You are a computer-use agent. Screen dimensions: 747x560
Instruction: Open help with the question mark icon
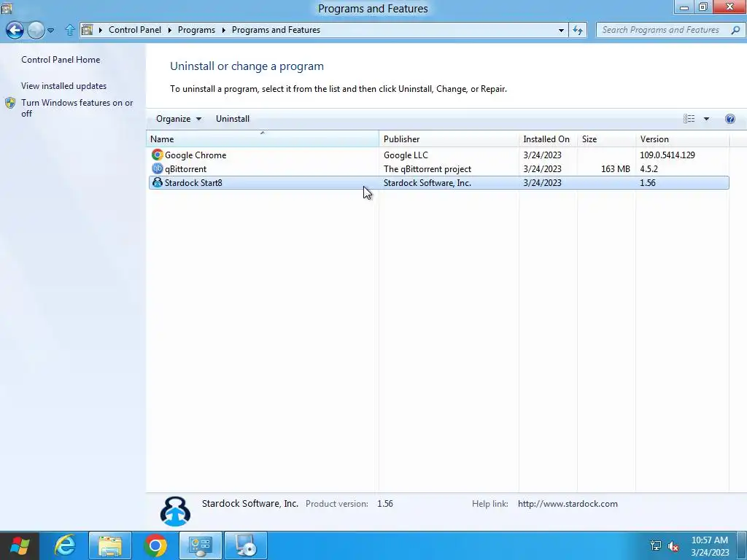click(x=729, y=119)
